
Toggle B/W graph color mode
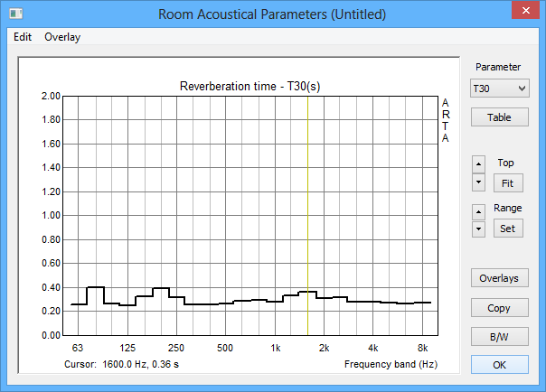pyautogui.click(x=499, y=337)
